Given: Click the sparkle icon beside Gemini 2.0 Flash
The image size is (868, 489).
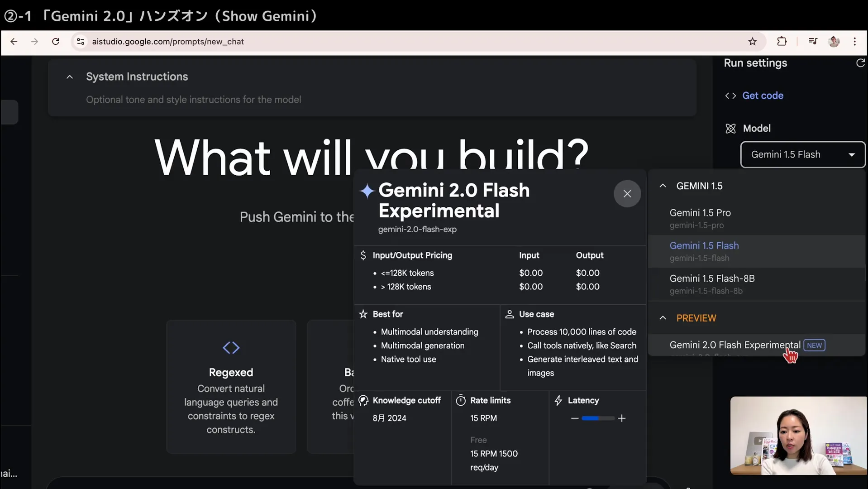Looking at the screenshot, I should 367,191.
